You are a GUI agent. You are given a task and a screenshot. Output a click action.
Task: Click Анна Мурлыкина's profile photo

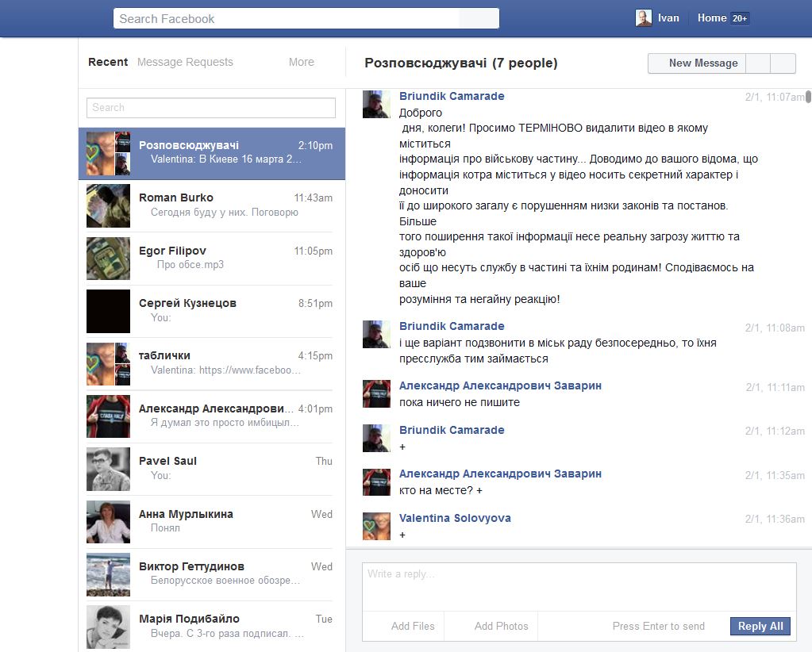[108, 522]
